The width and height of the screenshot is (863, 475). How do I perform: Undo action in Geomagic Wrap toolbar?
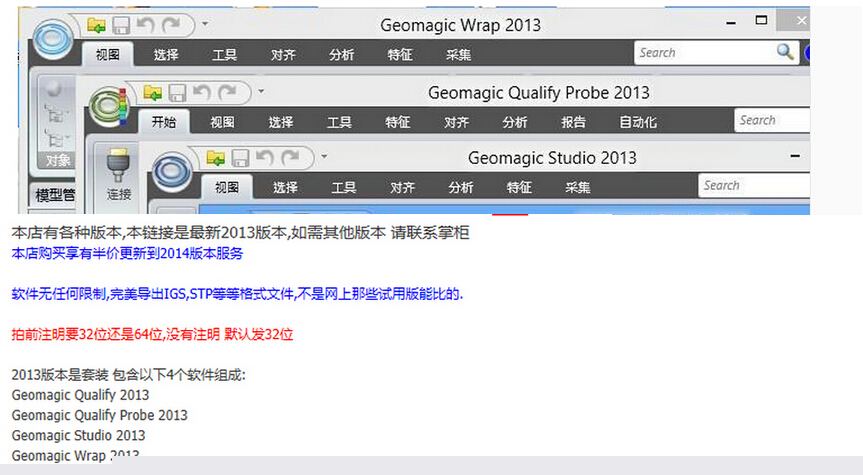coord(146,25)
